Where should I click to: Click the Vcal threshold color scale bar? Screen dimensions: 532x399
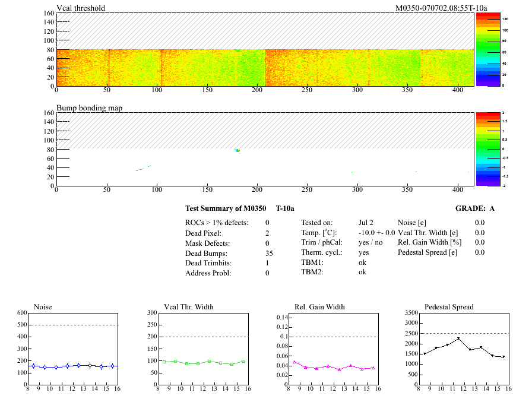pyautogui.click(x=487, y=49)
